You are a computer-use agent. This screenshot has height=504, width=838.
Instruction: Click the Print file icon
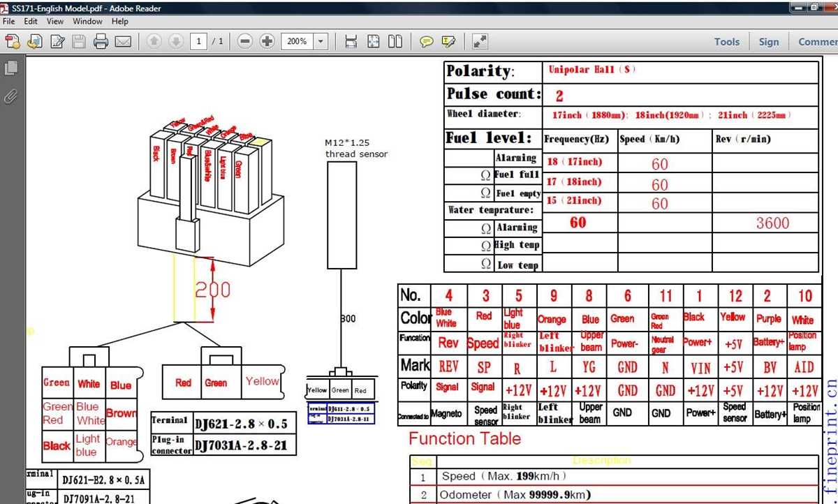(101, 42)
